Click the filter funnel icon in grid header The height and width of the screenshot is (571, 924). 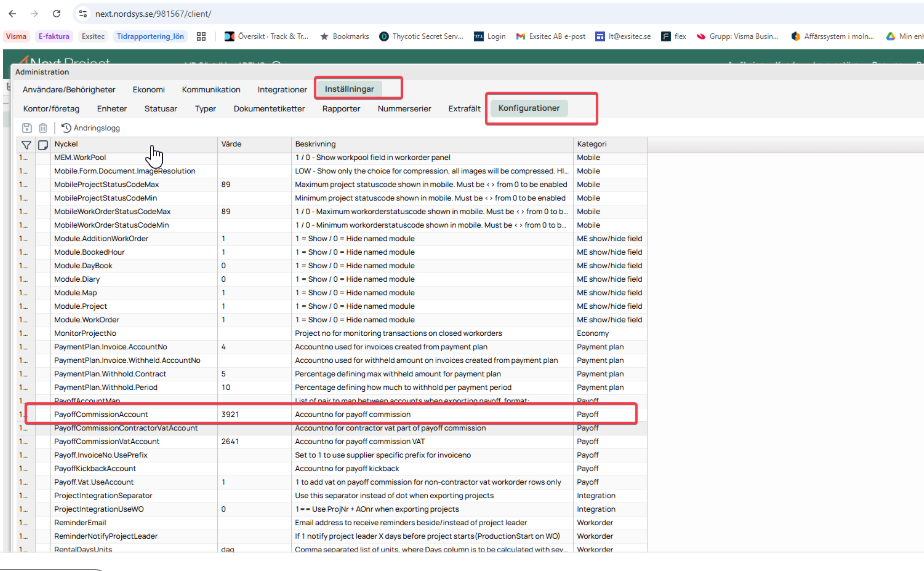tap(27, 145)
